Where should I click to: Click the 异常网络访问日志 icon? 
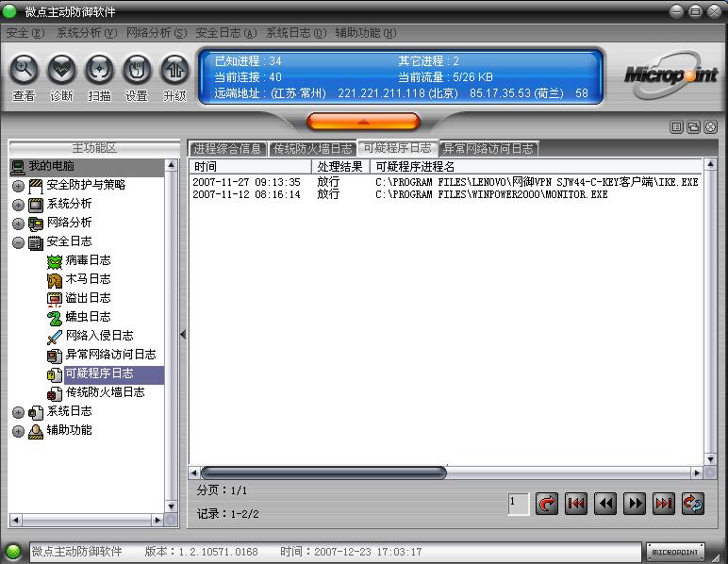coord(55,357)
